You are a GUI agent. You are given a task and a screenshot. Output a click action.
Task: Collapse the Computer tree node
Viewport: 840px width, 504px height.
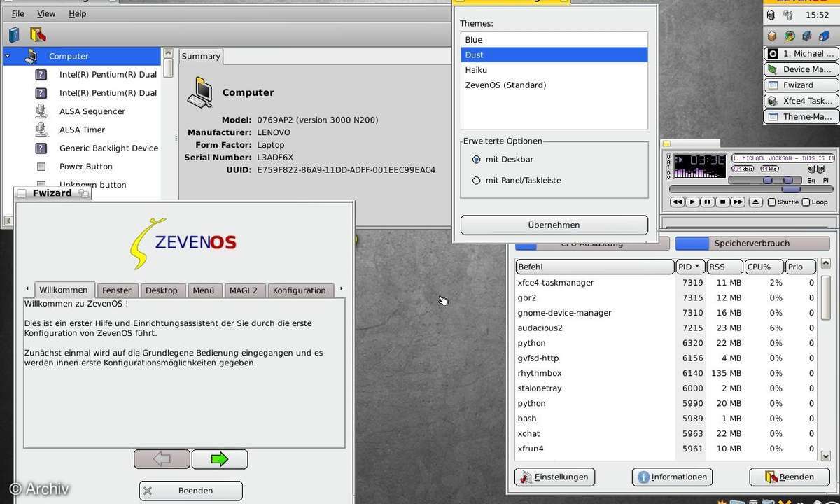pos(8,56)
